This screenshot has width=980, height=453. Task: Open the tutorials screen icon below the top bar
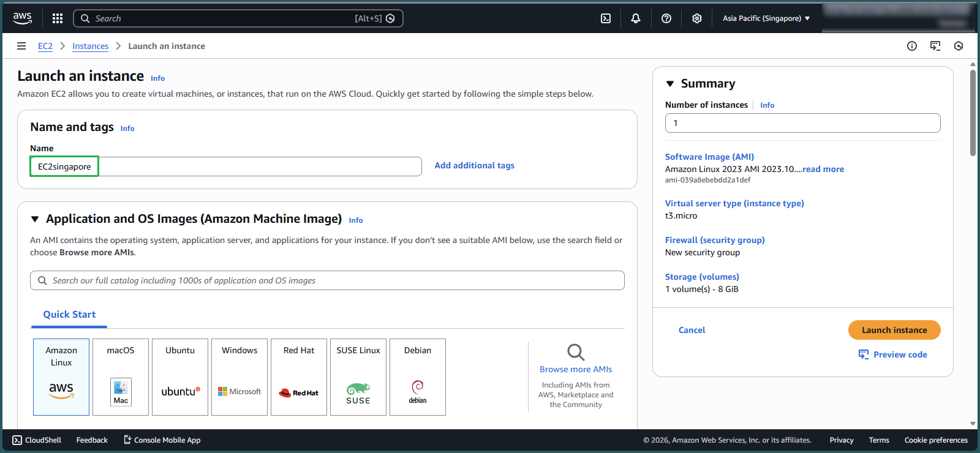tap(935, 46)
